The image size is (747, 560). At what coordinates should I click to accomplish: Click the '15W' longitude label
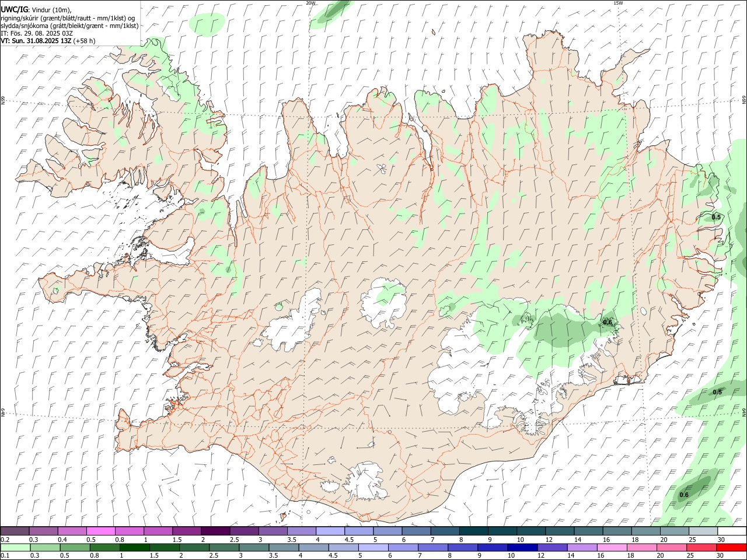click(618, 3)
